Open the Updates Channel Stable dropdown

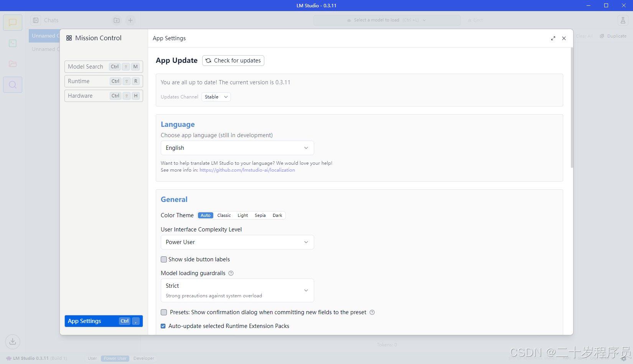point(216,97)
